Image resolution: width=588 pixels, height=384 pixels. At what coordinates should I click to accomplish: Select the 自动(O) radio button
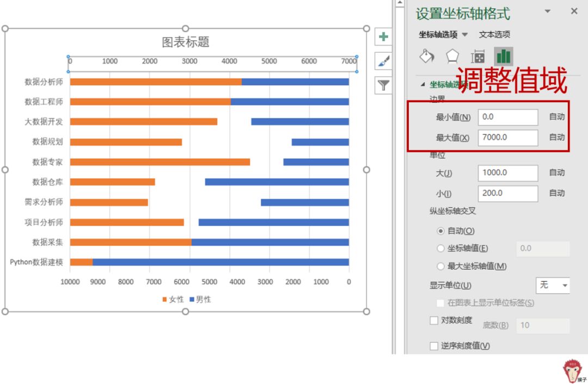point(440,231)
